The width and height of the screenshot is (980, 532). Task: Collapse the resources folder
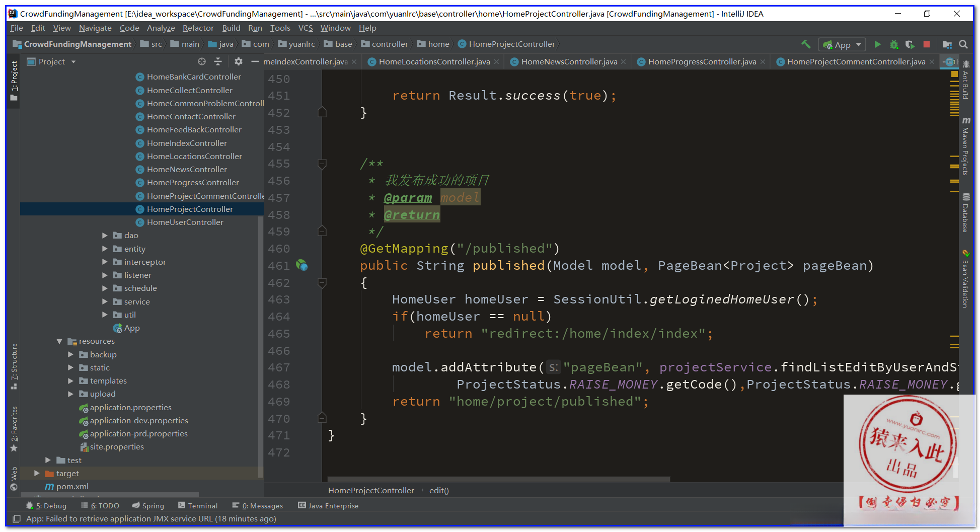pos(59,341)
